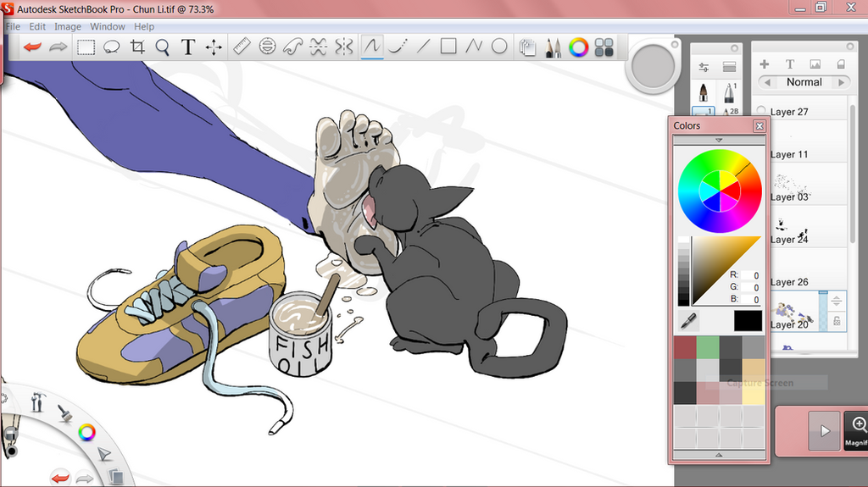
Task: Open the Normal blend mode selector
Action: (804, 82)
